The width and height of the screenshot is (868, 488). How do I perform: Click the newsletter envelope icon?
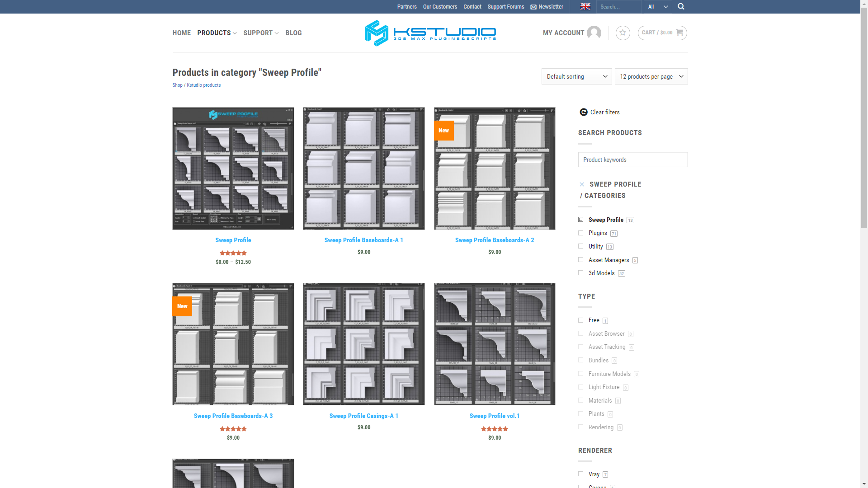click(533, 7)
